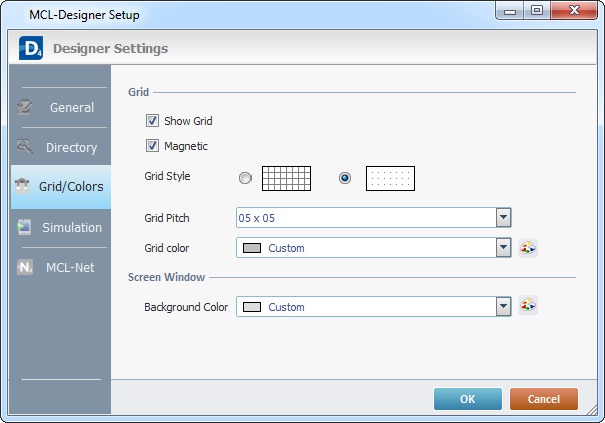
Task: Click the Designer Settings logo icon
Action: point(30,48)
